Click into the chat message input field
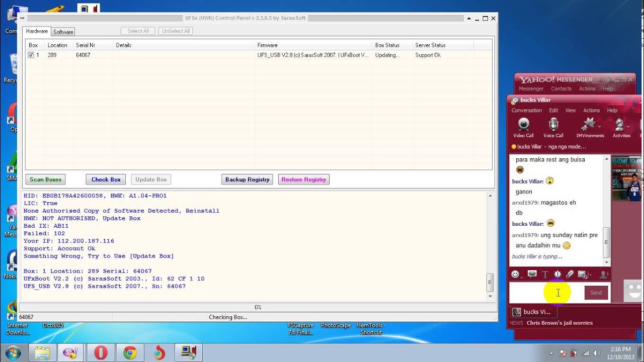This screenshot has height=362, width=644. pos(546,293)
